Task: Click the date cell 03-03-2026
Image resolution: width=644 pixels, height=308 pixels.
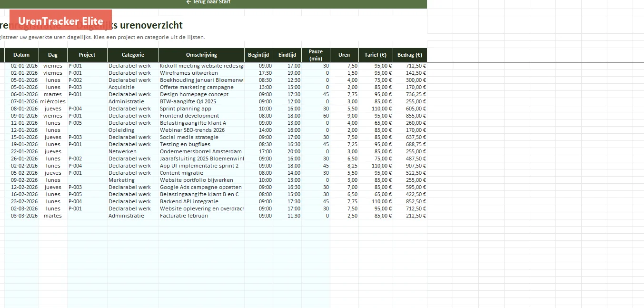Action: [21, 216]
